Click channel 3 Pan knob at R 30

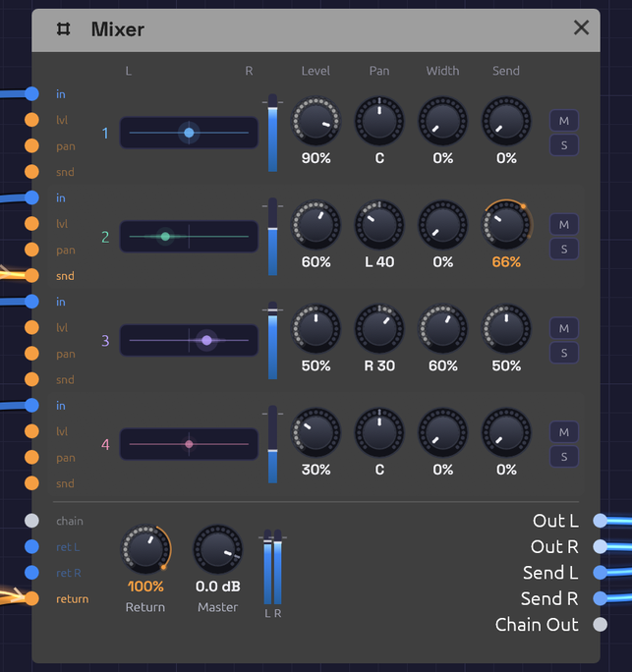pos(379,328)
